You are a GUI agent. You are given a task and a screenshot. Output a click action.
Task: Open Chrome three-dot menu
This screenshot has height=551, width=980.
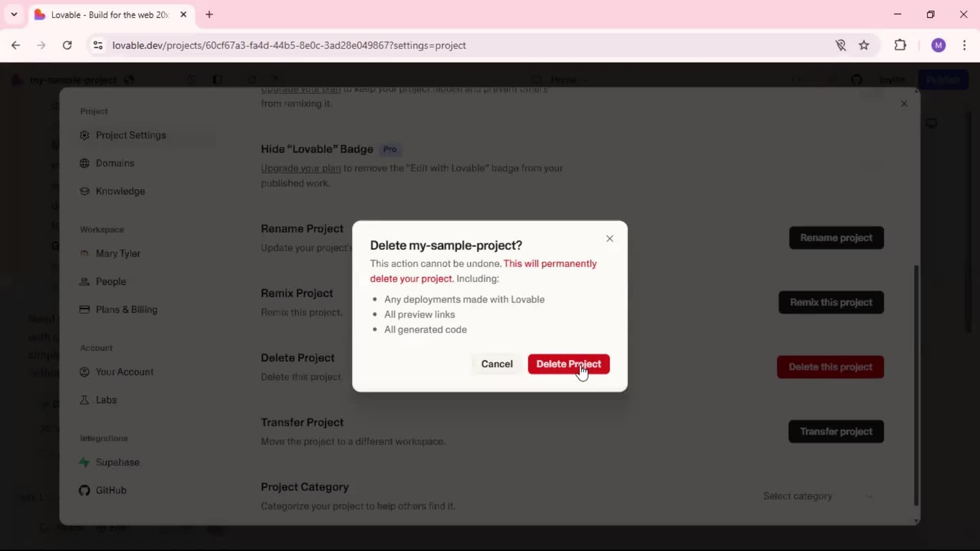pos(964,45)
